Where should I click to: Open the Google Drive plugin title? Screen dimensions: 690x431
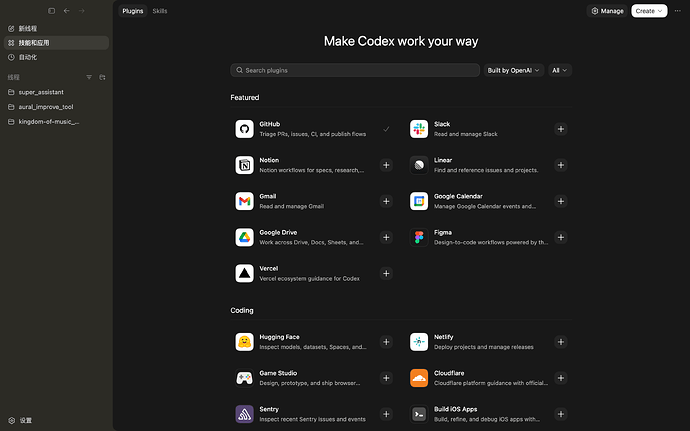click(278, 232)
